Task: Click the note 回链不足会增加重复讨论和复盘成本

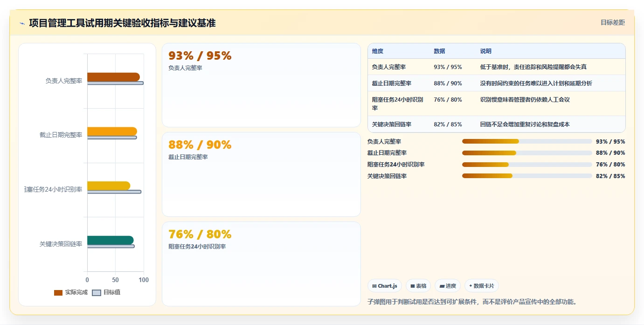Action: [x=525, y=124]
